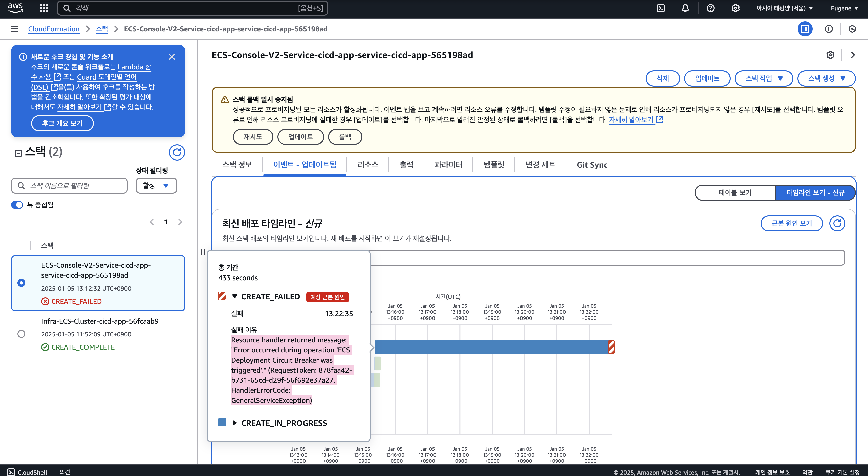Open the status filter dropdown showing 활성
This screenshot has height=476, width=868.
(x=156, y=185)
